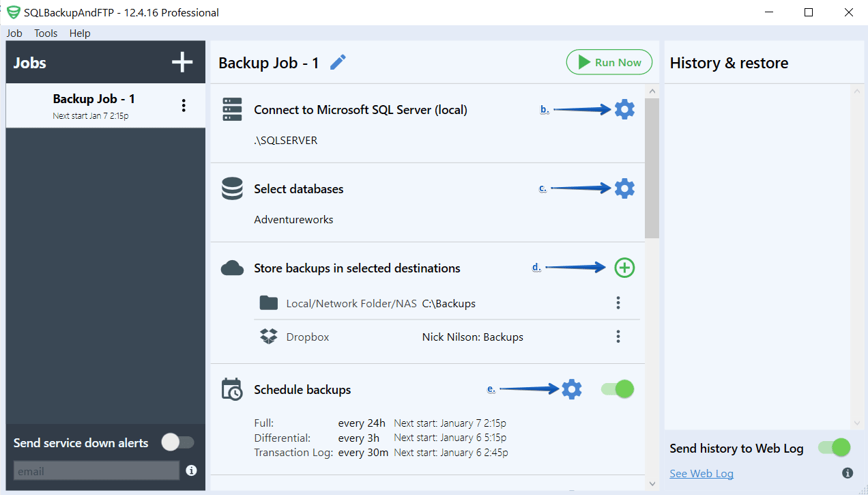Click the Run Now button
This screenshot has width=868, height=495.
click(609, 62)
